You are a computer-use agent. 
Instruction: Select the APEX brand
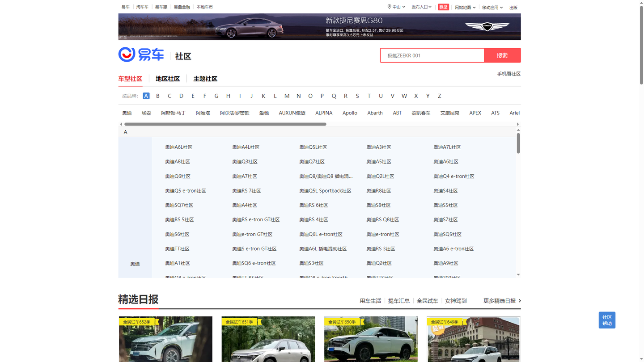475,113
